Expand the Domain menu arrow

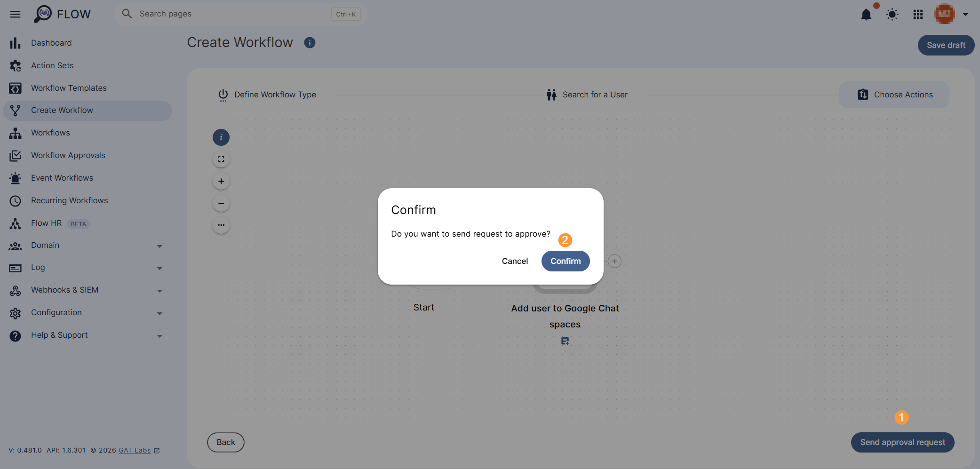click(159, 246)
